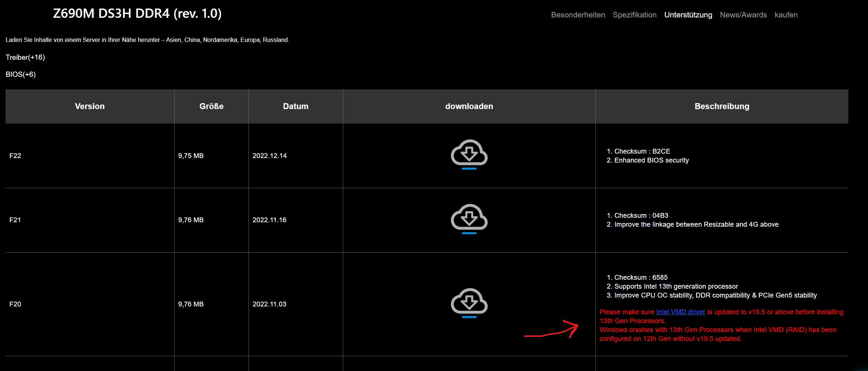Expand the Treiber(+16) section
This screenshot has height=371, width=868.
(25, 57)
